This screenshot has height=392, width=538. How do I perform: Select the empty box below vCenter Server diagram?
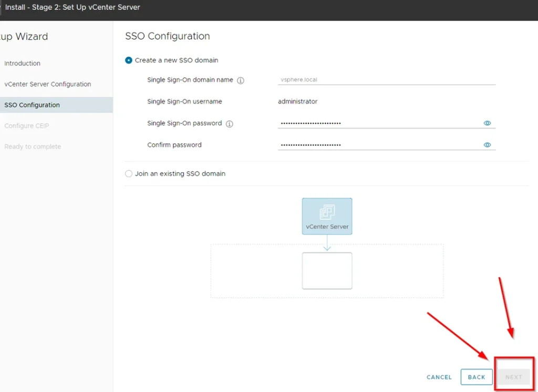point(327,271)
